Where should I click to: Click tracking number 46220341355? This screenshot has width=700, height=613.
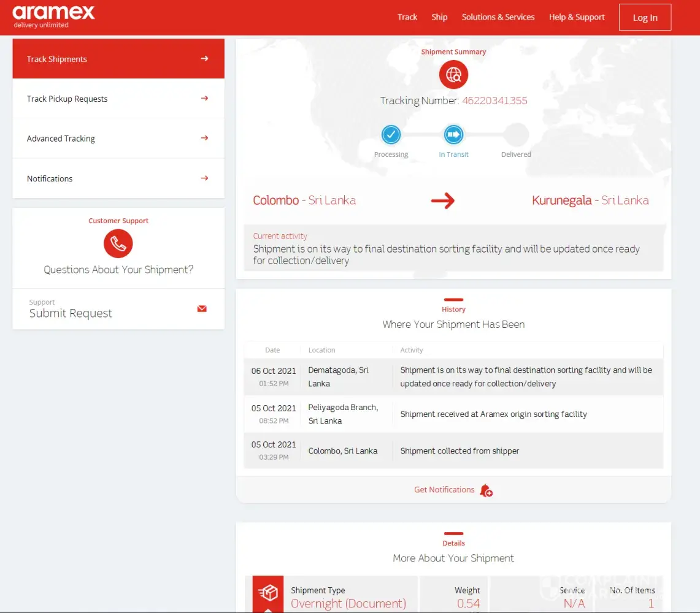tap(494, 101)
